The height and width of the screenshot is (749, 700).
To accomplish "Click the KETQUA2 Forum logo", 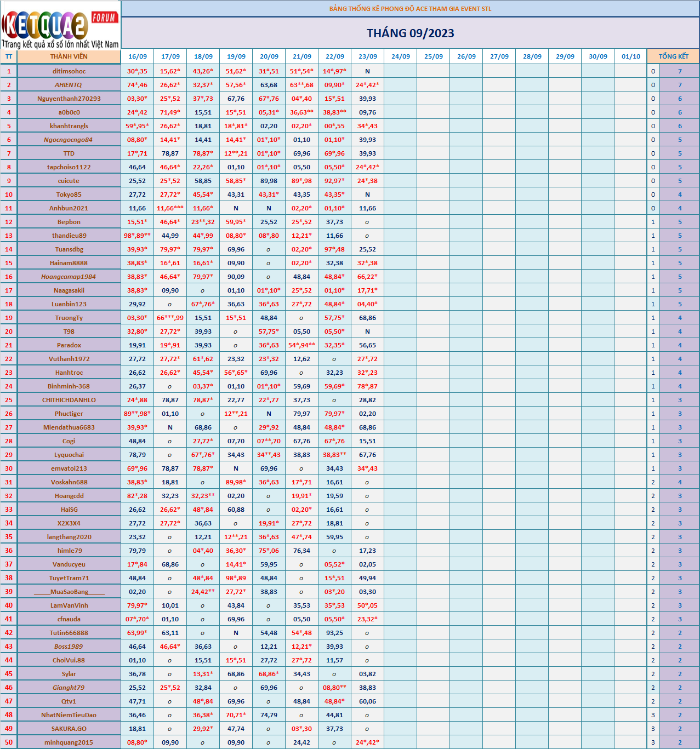I will point(60,25).
